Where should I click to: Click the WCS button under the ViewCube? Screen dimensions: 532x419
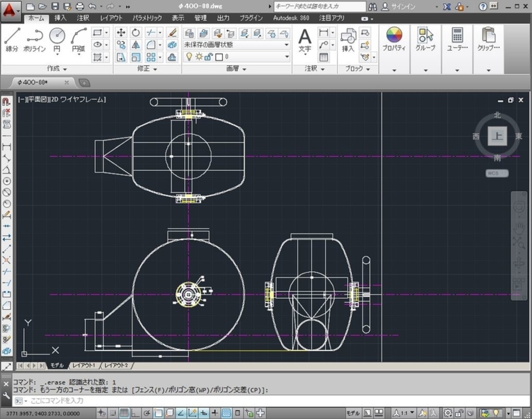[497, 173]
